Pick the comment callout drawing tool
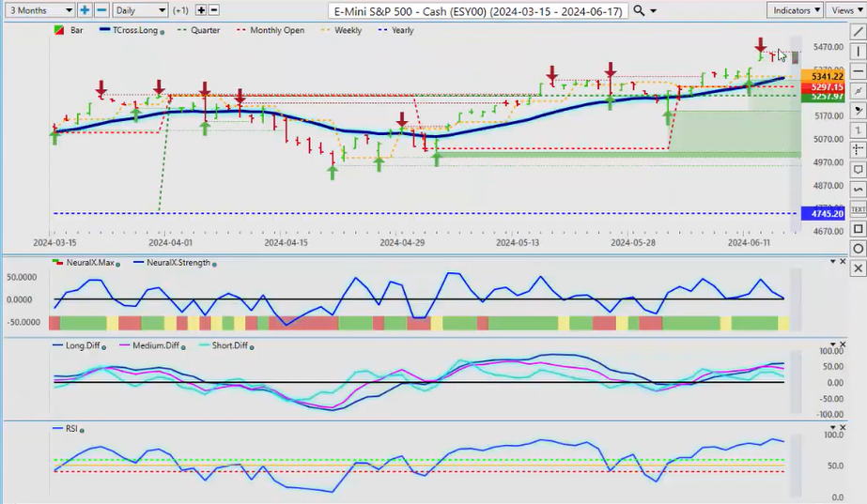Screen dimensions: 867x504 (x=858, y=169)
